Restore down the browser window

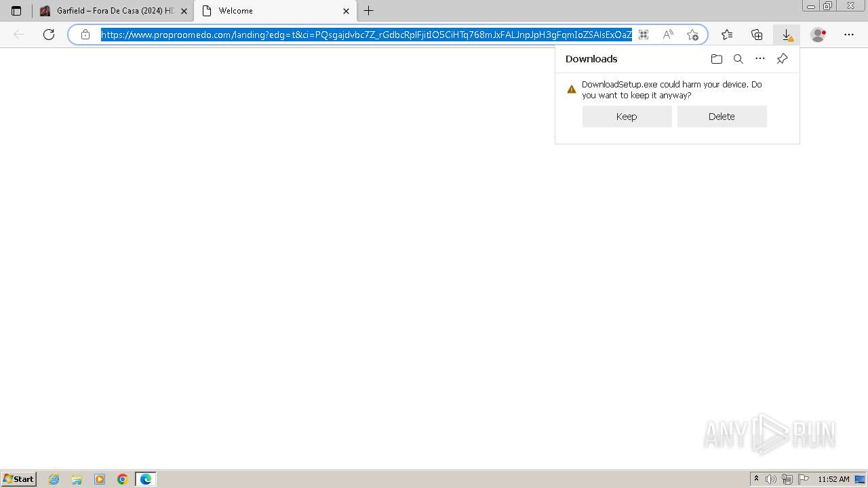tap(827, 6)
